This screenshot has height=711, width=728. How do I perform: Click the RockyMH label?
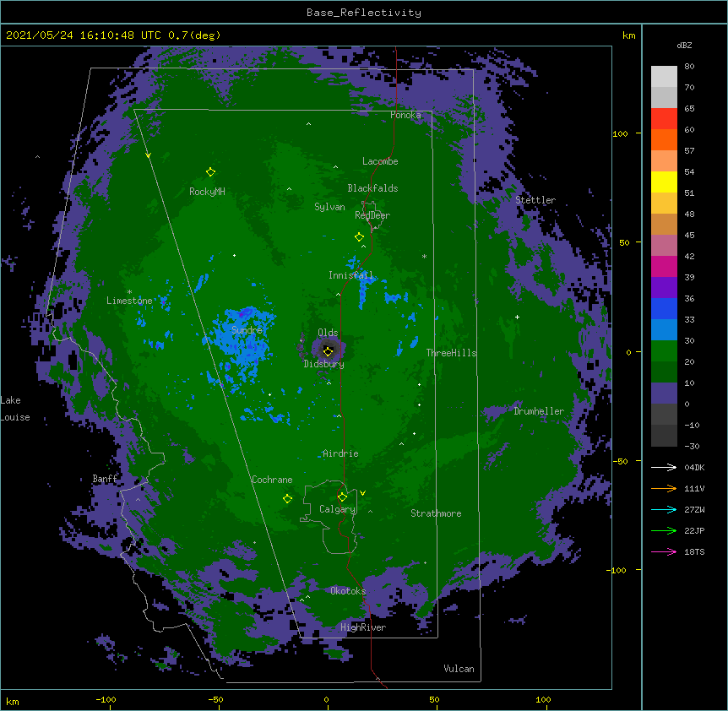point(207,192)
